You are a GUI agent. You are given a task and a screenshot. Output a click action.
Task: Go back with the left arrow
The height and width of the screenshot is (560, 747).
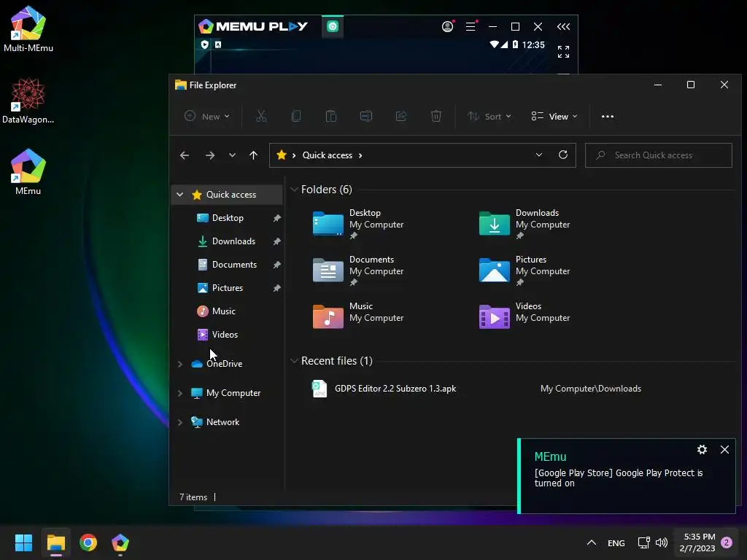[185, 155]
